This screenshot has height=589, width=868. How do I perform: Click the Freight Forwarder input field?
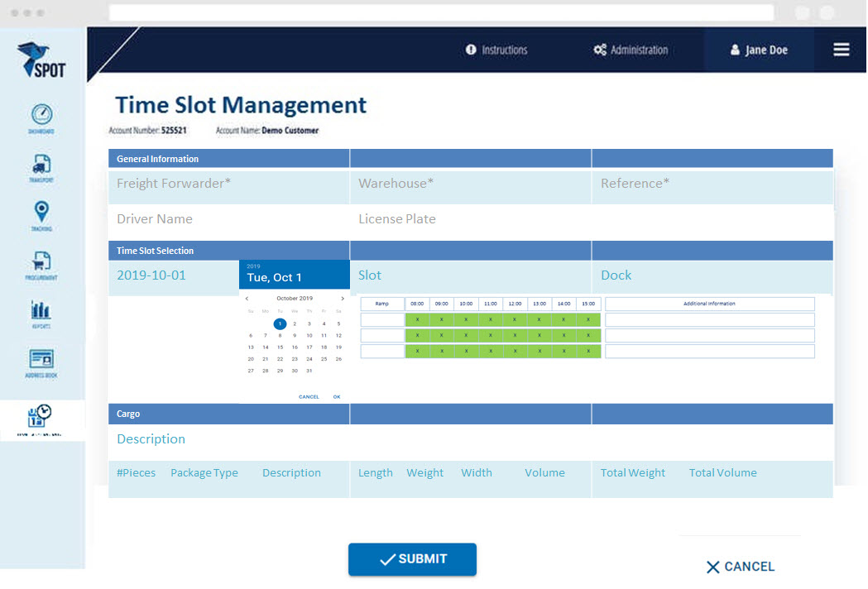[x=228, y=184]
